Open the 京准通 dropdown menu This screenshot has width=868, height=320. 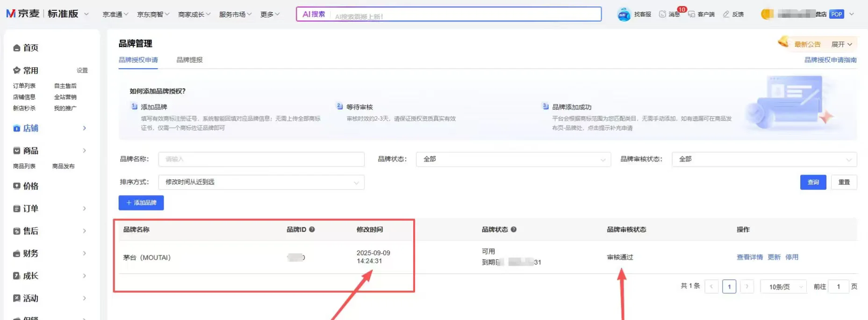pos(115,15)
